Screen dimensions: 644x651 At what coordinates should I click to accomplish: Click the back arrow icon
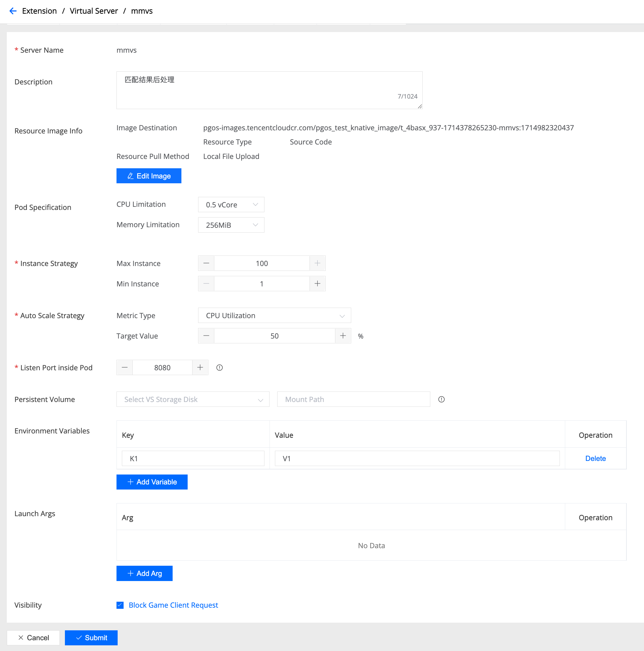[x=13, y=11]
